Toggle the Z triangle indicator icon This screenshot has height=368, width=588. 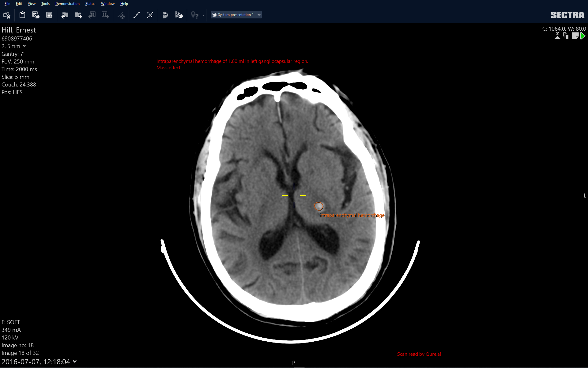tap(557, 36)
